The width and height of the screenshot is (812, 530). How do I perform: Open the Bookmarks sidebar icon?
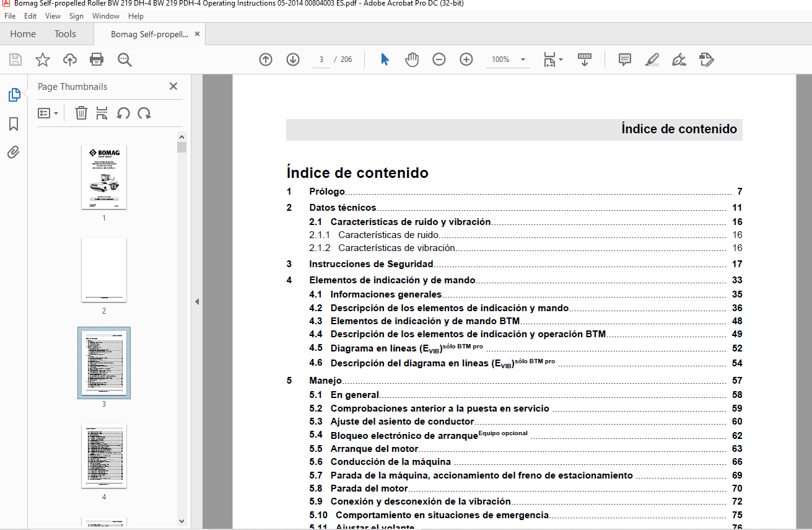point(14,124)
